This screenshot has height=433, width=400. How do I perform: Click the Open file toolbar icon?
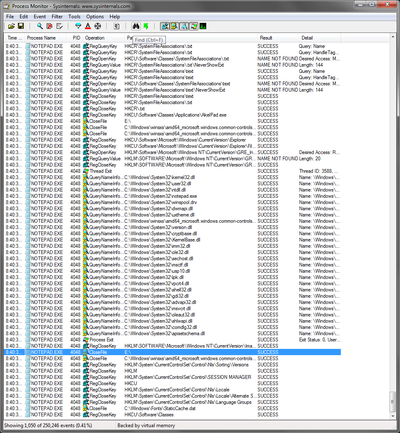click(11, 26)
